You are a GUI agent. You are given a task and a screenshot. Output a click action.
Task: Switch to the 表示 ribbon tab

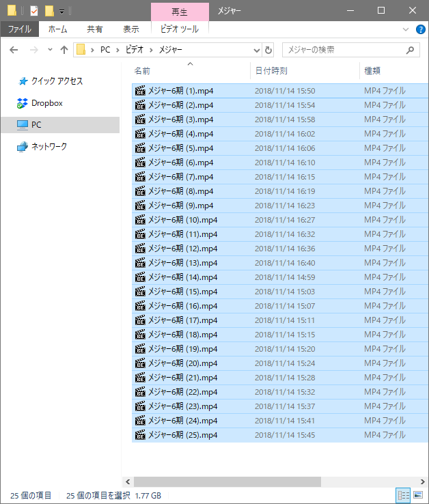pos(130,29)
